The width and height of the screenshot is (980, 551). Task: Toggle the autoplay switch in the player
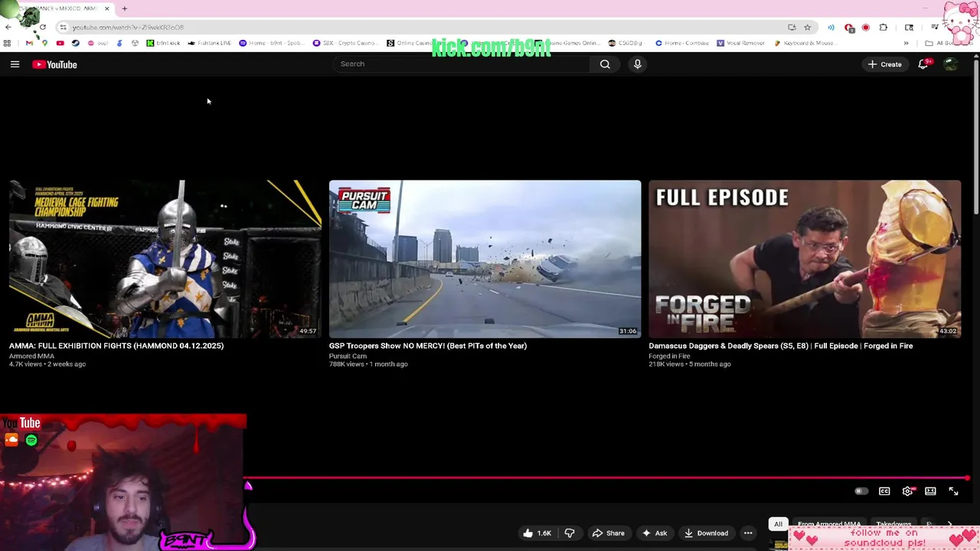pos(861,491)
